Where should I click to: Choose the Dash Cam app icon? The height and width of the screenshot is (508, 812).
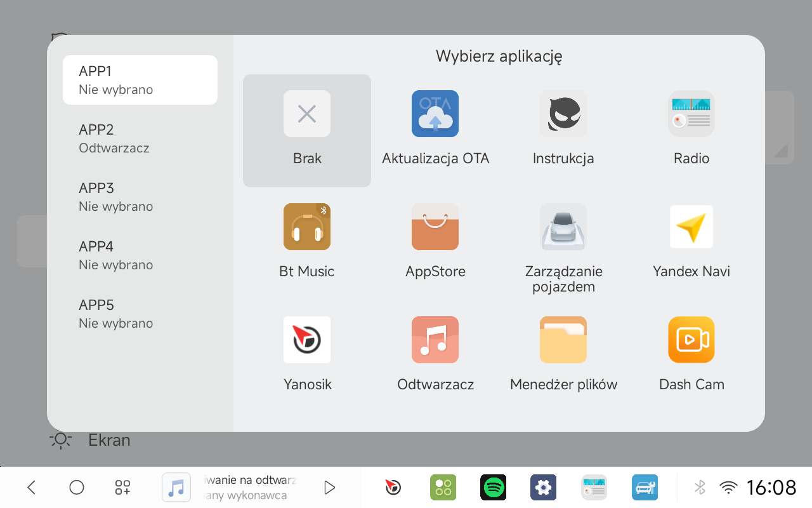click(691, 340)
